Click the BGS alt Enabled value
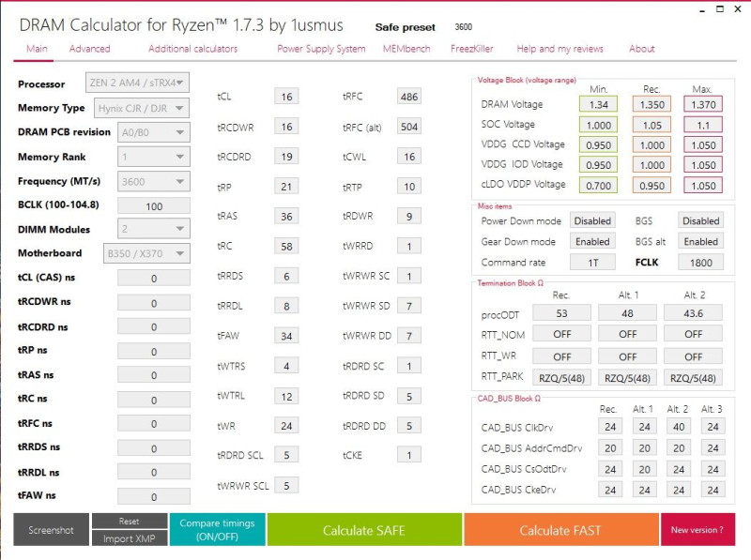751x560 pixels. tap(700, 241)
